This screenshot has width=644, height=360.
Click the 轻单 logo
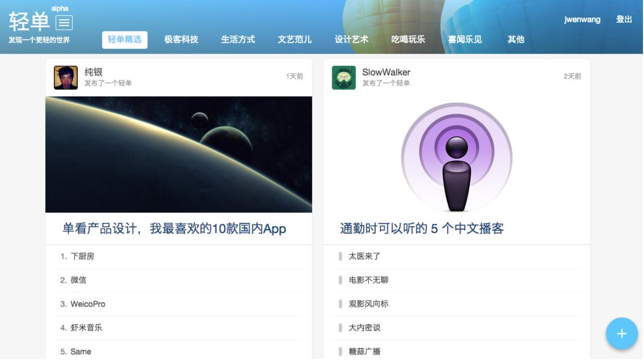(29, 22)
